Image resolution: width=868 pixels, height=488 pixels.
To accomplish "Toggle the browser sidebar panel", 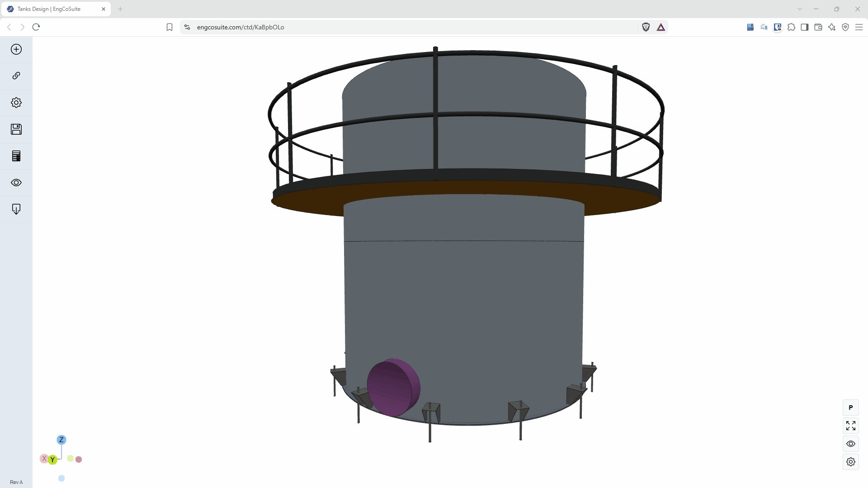I will (805, 27).
